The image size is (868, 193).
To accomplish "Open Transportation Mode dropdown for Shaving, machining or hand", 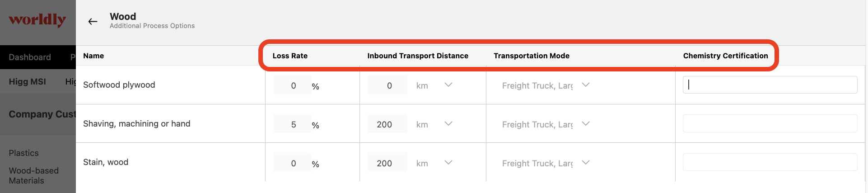I will coord(546,124).
